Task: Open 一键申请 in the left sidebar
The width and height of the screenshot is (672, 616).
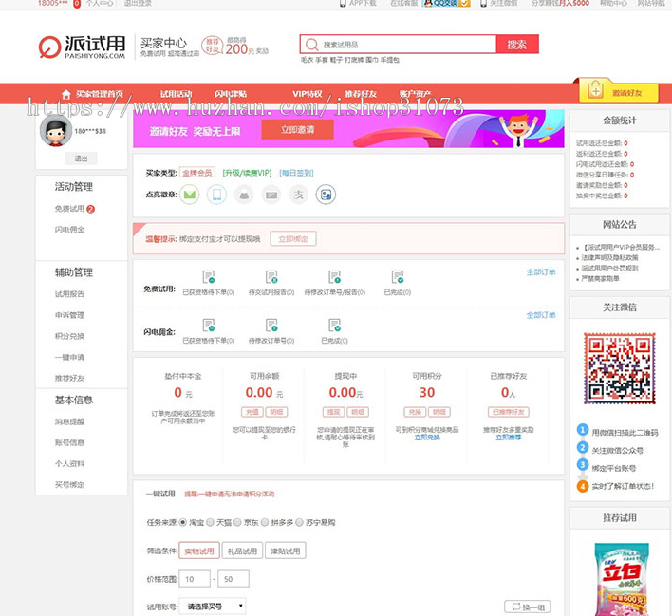Action: click(69, 357)
